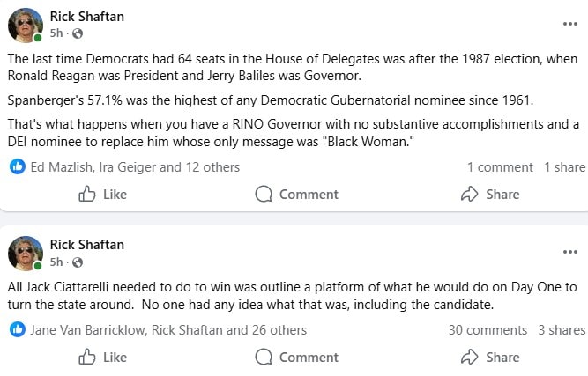Screen dimensions: 588x376
Task: Click the thumbs-up Like icon on first post
Action: (x=87, y=194)
